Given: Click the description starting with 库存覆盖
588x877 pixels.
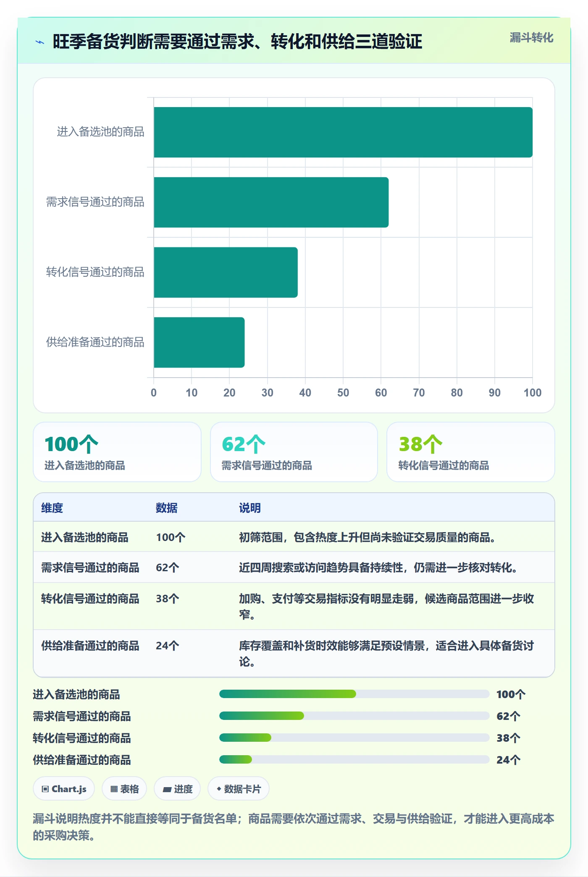Looking at the screenshot, I should tap(386, 654).
